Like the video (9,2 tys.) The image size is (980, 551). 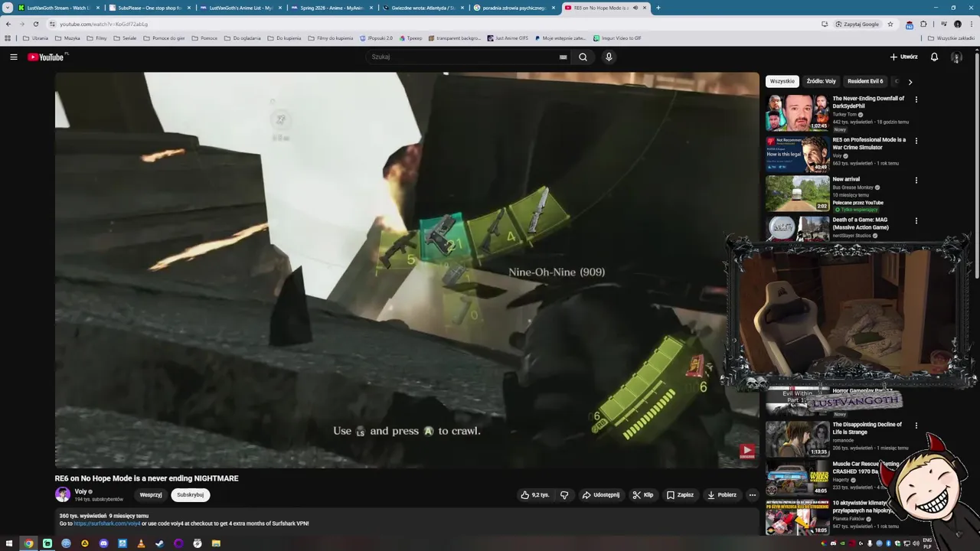pos(535,495)
